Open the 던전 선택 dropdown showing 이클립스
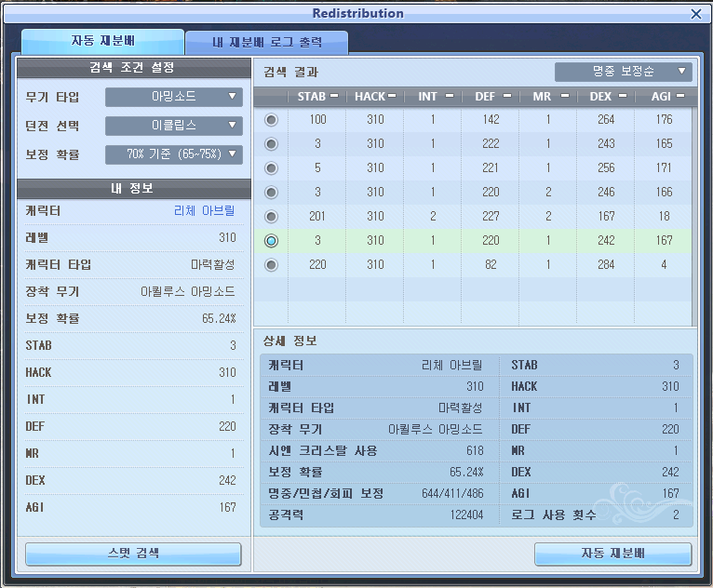 tap(174, 126)
